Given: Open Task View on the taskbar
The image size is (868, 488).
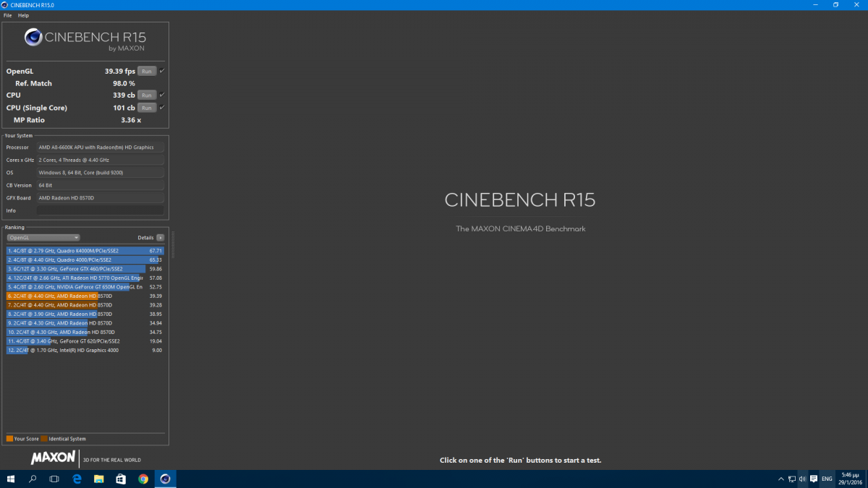Looking at the screenshot, I should (x=54, y=479).
